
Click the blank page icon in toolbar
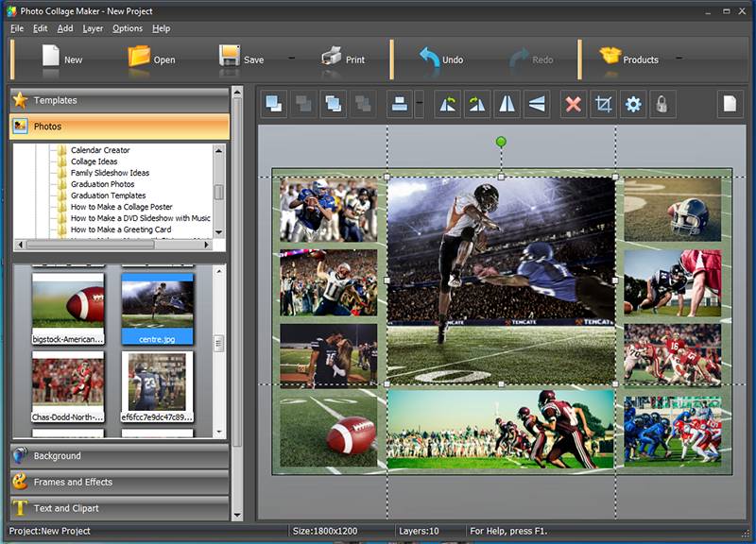[x=731, y=104]
